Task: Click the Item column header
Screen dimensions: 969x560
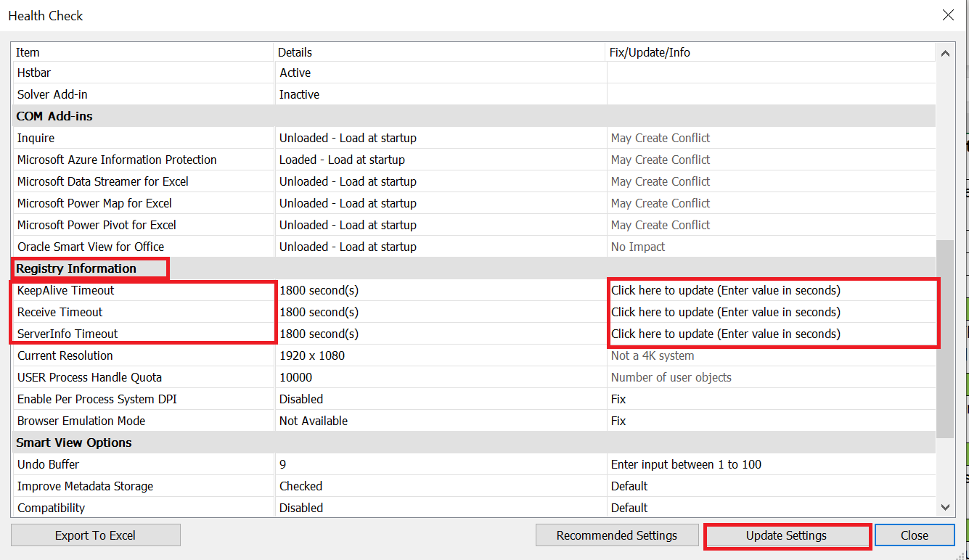Action: tap(28, 52)
